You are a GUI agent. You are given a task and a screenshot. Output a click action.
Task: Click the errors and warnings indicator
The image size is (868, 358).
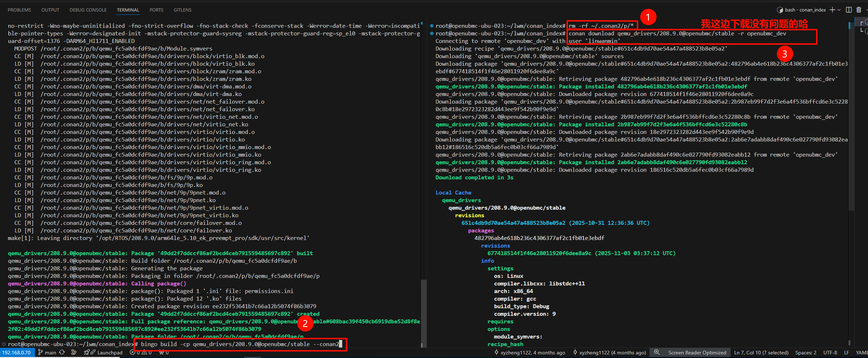141,353
